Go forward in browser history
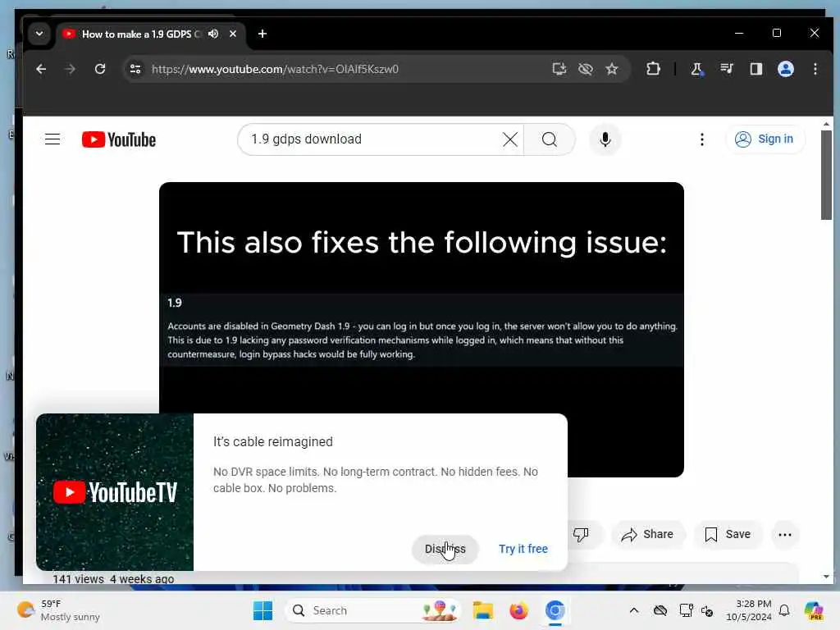The height and width of the screenshot is (630, 840). click(x=71, y=69)
